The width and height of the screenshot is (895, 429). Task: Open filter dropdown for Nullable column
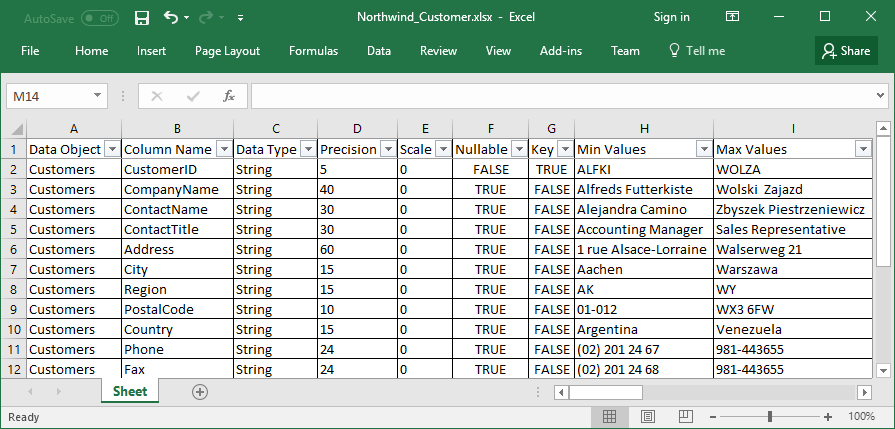[x=518, y=149]
